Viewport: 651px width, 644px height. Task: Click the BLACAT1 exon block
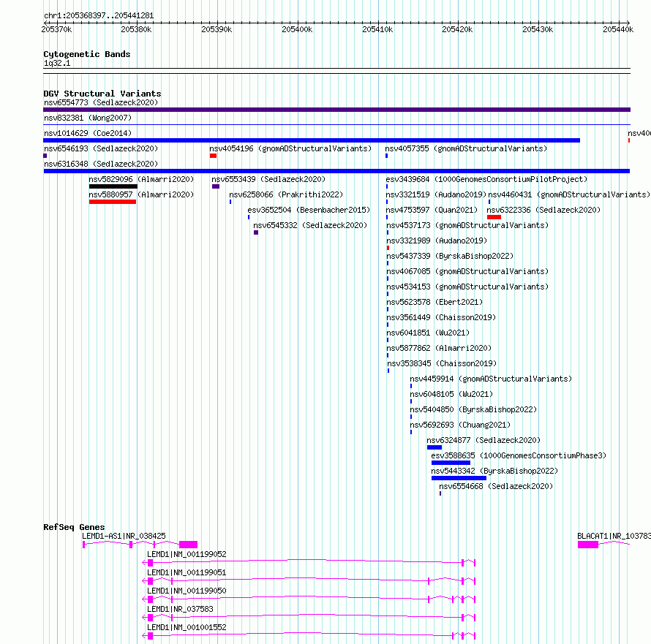(x=588, y=545)
